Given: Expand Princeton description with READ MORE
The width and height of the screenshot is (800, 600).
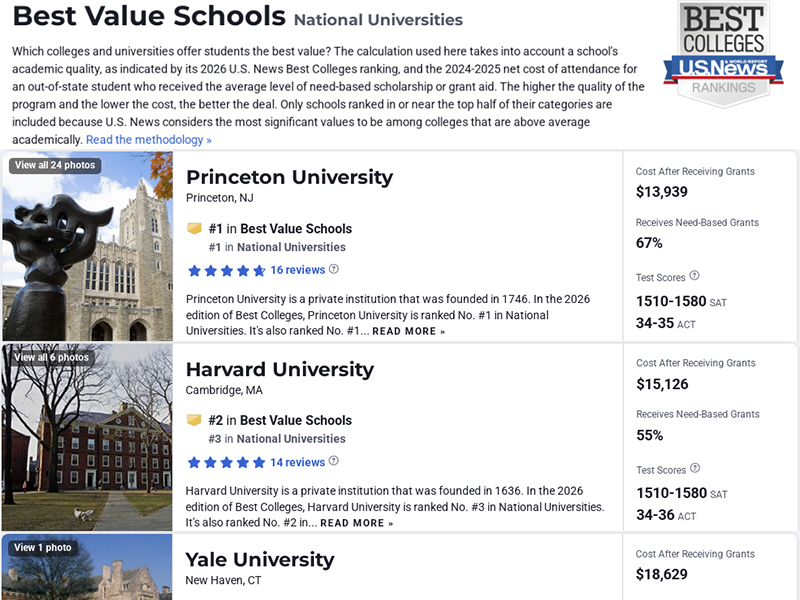Looking at the screenshot, I should [x=409, y=331].
